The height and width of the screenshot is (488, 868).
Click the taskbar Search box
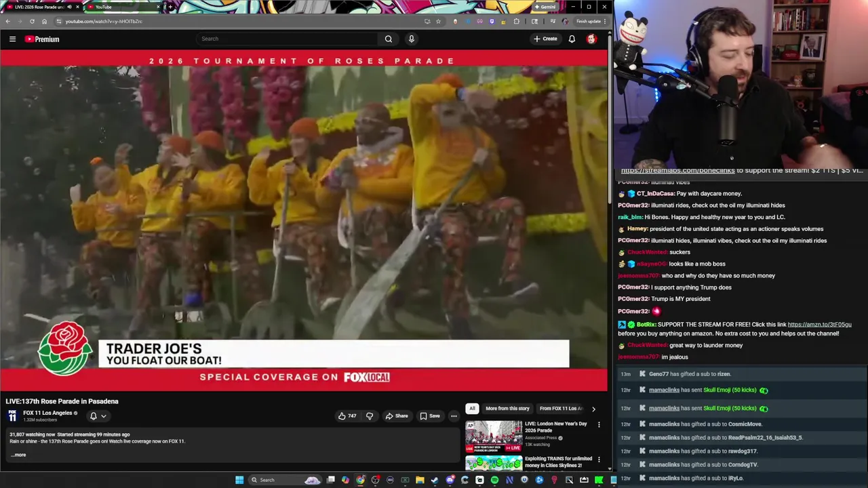(x=285, y=480)
